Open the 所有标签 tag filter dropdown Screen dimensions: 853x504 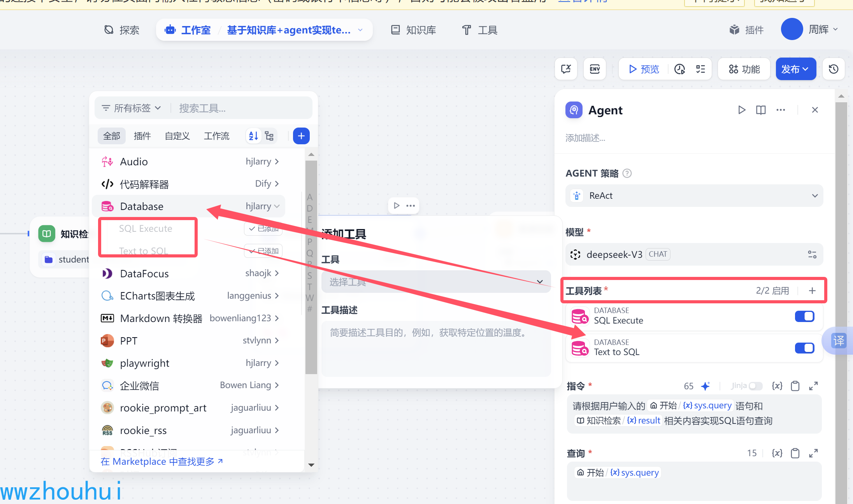point(132,108)
